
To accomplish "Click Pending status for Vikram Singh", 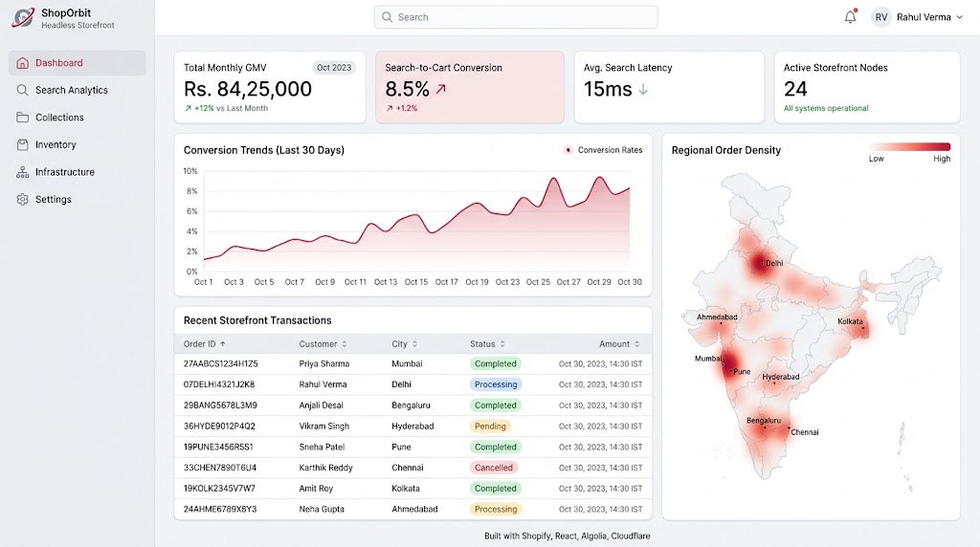I will point(490,426).
